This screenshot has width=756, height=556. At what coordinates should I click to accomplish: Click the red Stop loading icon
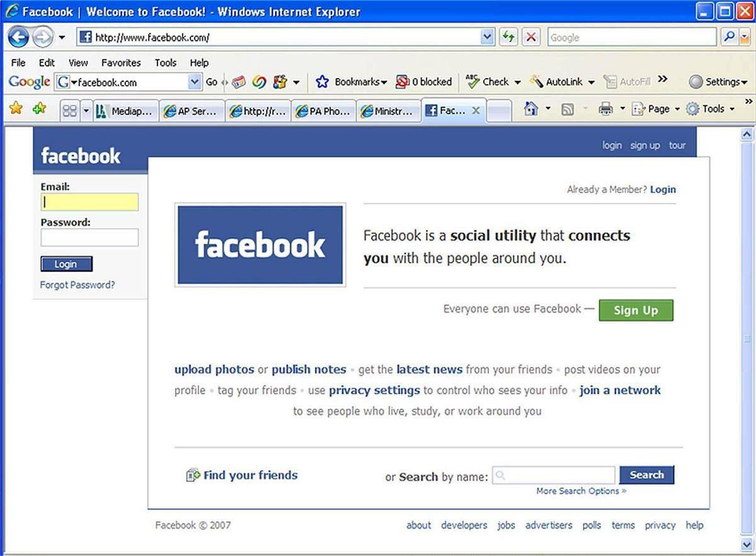click(x=530, y=37)
